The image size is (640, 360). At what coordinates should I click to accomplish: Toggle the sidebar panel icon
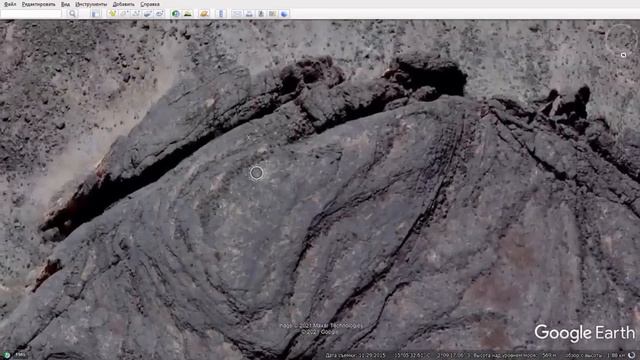96,13
